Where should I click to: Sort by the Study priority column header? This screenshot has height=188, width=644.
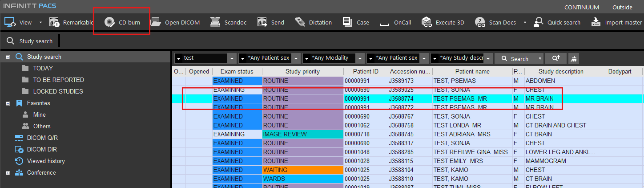302,71
